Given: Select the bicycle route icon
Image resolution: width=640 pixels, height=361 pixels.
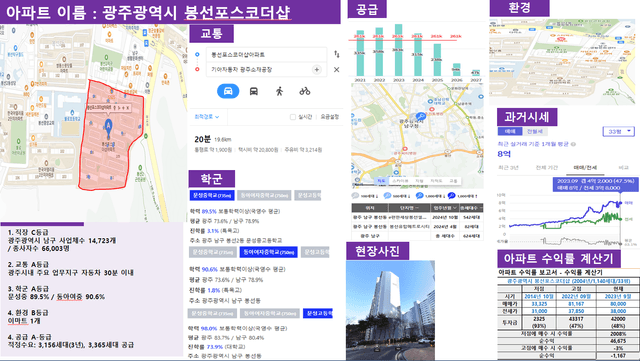Looking at the screenshot, I should point(304,91).
